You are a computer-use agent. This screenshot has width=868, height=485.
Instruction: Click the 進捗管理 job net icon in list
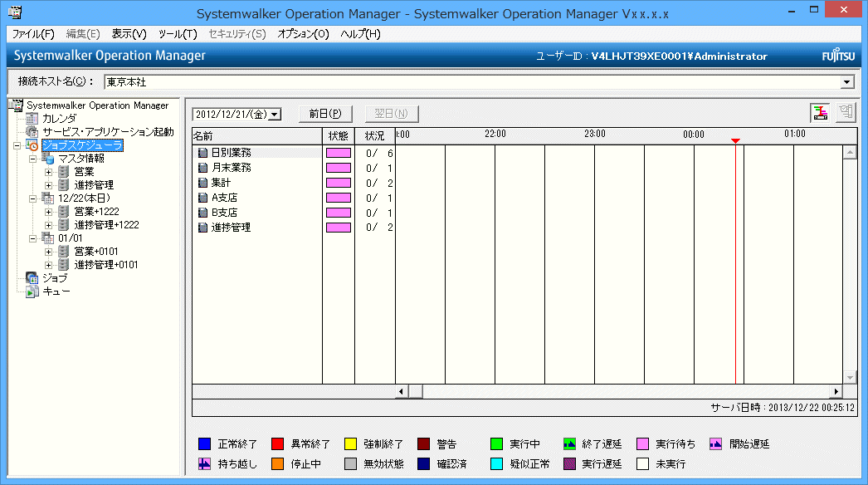click(203, 228)
